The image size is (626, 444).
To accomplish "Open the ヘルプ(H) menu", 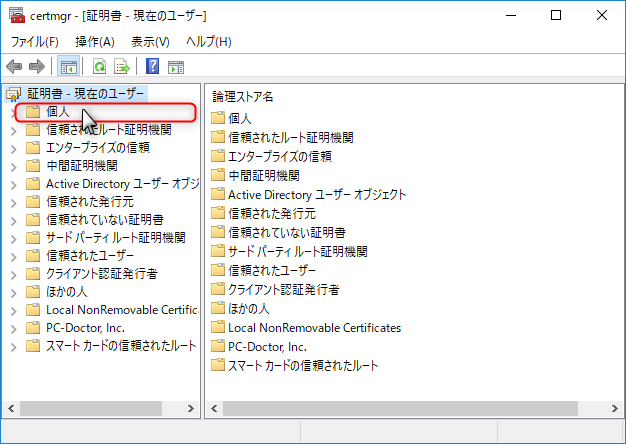I will 208,42.
